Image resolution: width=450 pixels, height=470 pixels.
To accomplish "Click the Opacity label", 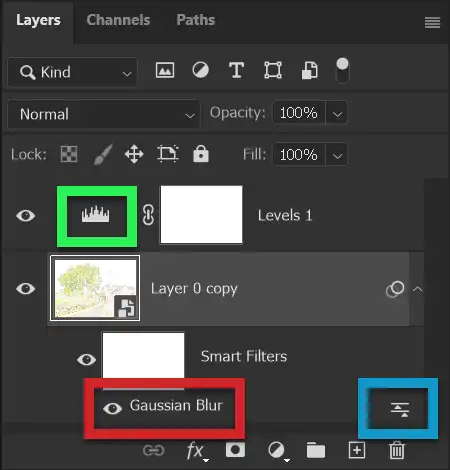I will pyautogui.click(x=238, y=113).
